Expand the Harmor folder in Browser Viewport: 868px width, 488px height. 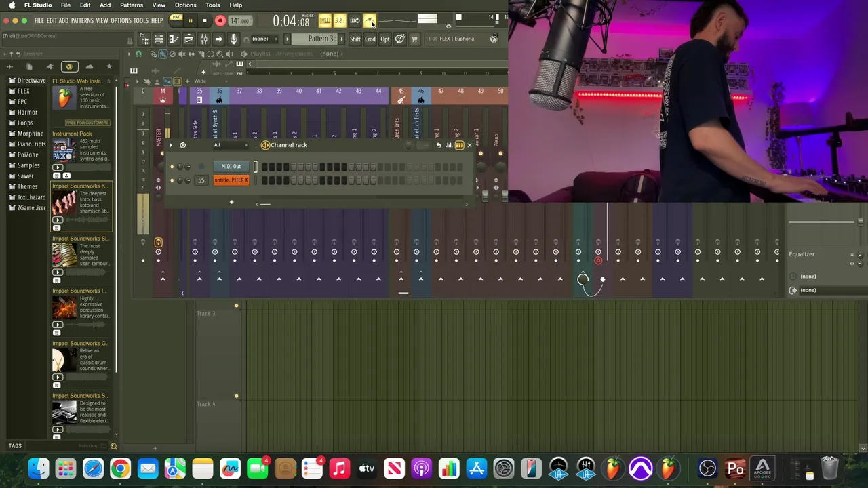(24, 113)
